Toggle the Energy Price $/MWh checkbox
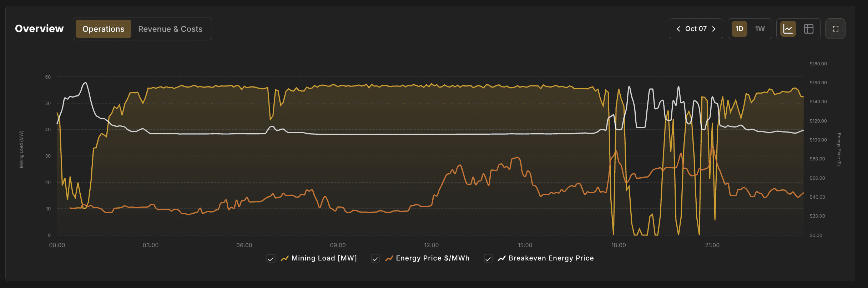Viewport: 868px width, 288px height. 375,258
